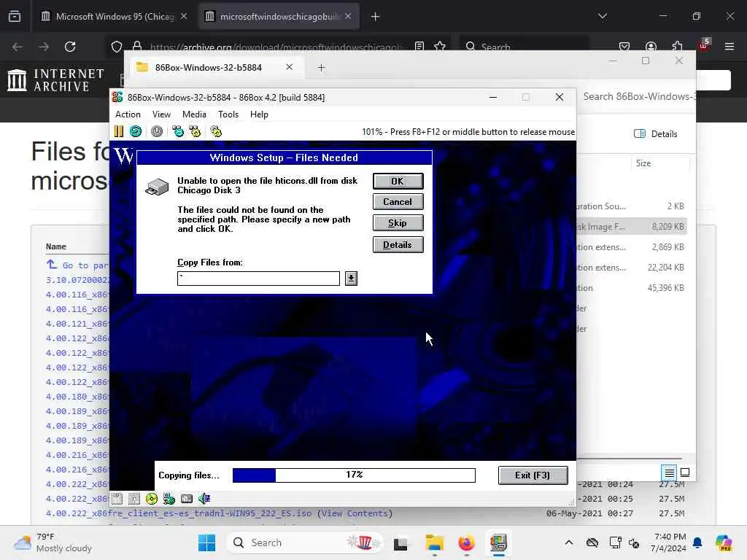Switch to Microsoft Windows 95 (Chicago) Firefox tab

coord(115,17)
